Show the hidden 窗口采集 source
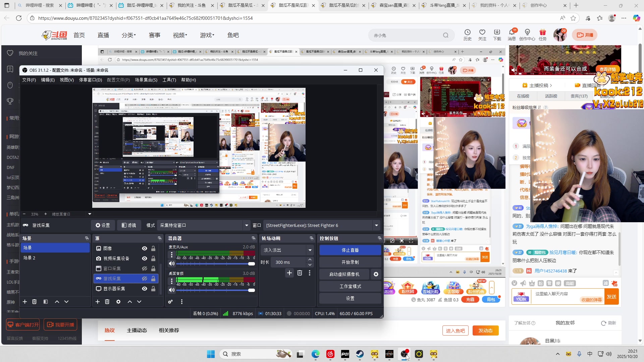The height and width of the screenshot is (362, 644). click(144, 268)
